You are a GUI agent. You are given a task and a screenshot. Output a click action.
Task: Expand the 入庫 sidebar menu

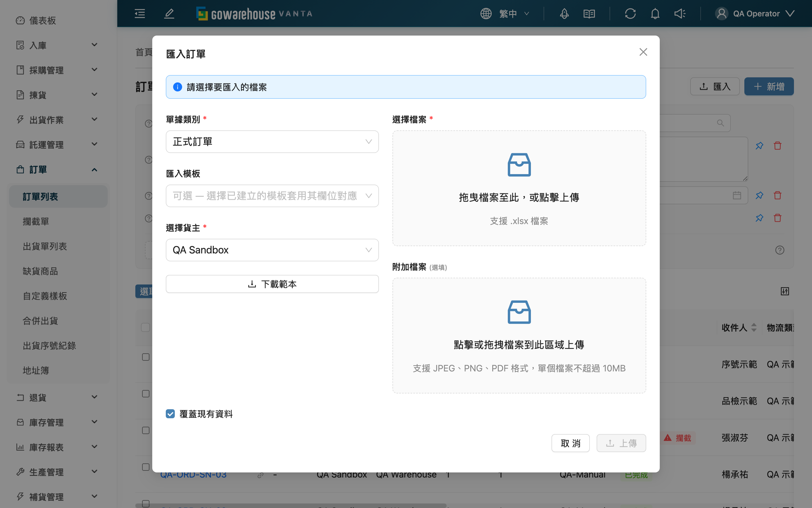coord(58,45)
